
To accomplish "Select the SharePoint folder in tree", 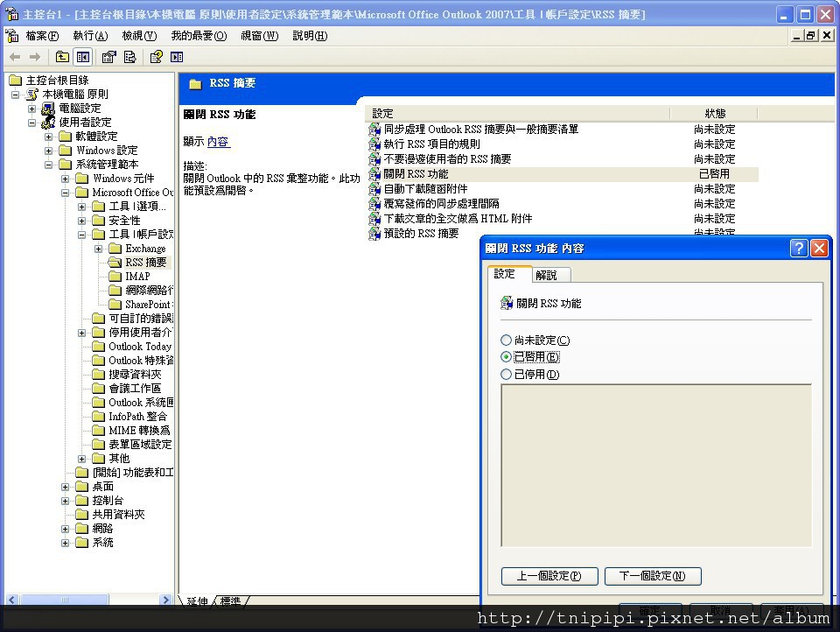I will coord(141,304).
